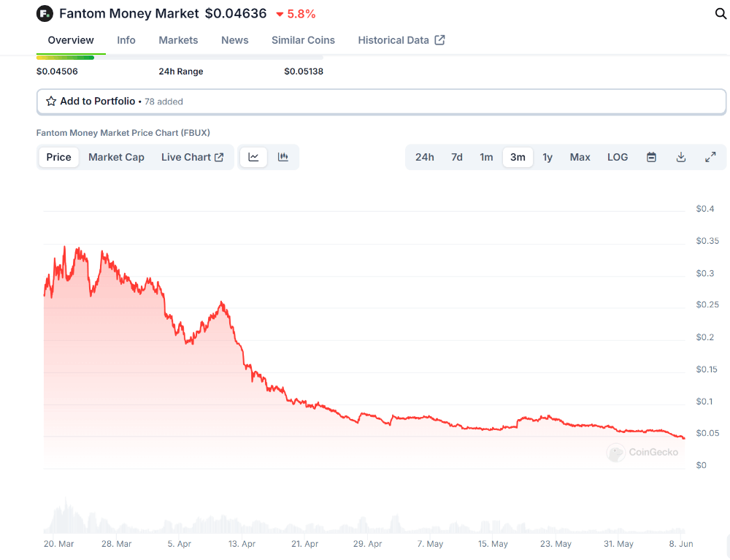Click the 24h low value $0.04506
This screenshot has width=730, height=560.
point(57,72)
